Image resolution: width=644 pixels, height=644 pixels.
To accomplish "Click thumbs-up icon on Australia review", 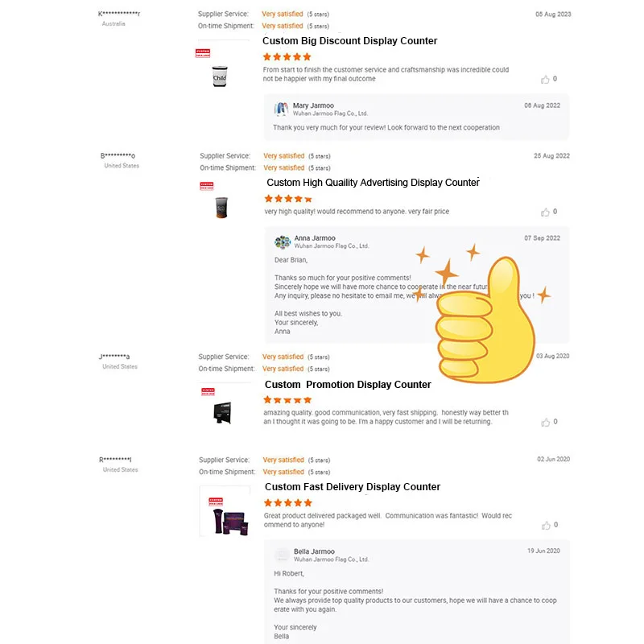I will point(545,79).
